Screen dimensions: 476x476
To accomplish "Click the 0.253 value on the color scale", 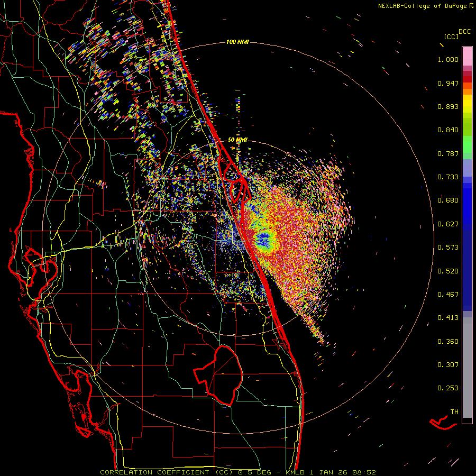I will [x=448, y=388].
